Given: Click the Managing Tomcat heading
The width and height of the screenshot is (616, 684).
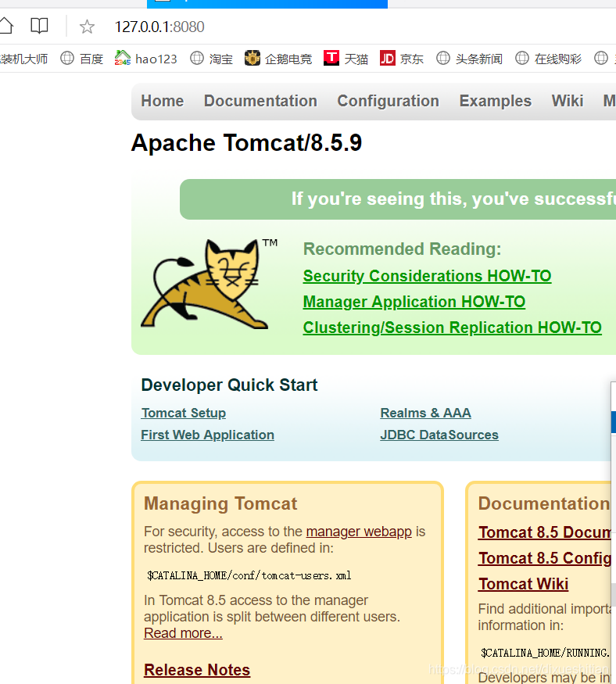Looking at the screenshot, I should [x=220, y=503].
